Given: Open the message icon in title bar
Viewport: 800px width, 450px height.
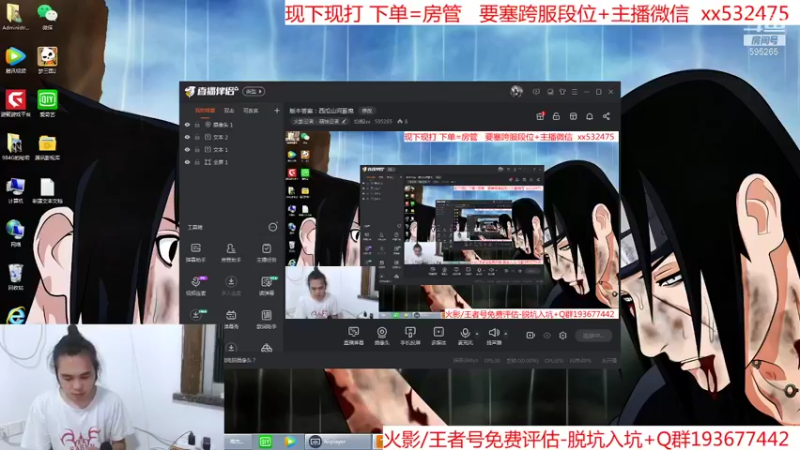Looking at the screenshot, I should (x=536, y=92).
